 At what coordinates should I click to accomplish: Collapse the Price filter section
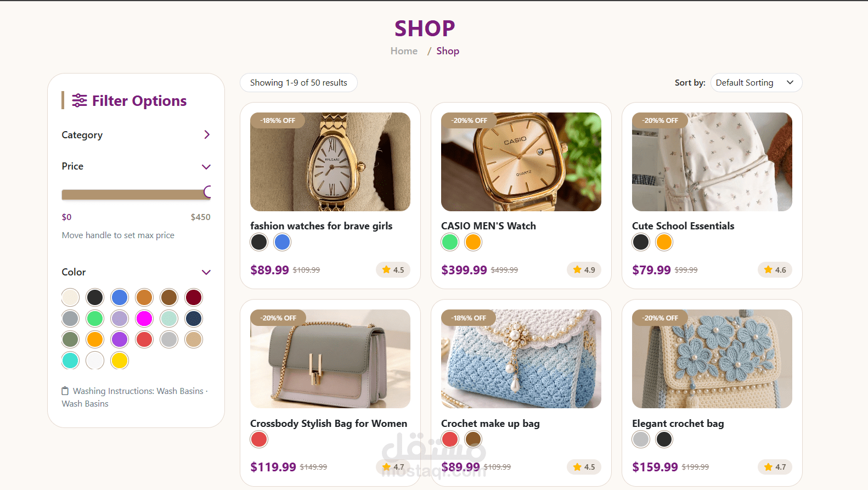click(206, 167)
